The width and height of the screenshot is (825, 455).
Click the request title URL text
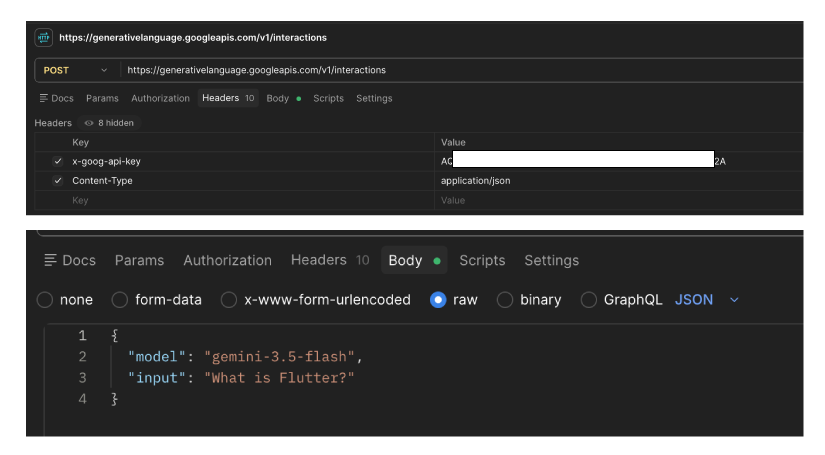[193, 38]
